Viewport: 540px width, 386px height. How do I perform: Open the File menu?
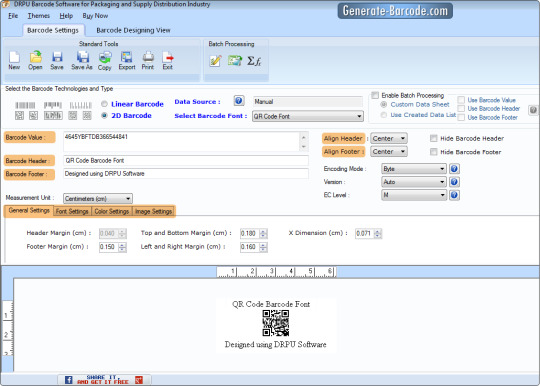click(x=13, y=16)
